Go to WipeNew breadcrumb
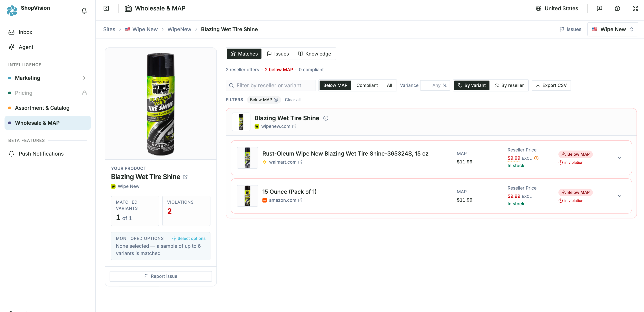644x312 pixels. tap(179, 29)
